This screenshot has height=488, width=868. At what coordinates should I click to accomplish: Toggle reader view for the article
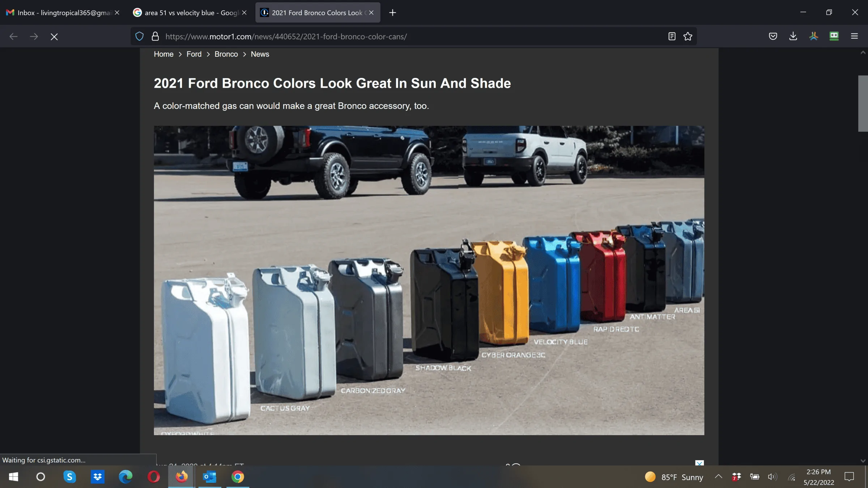coord(671,36)
